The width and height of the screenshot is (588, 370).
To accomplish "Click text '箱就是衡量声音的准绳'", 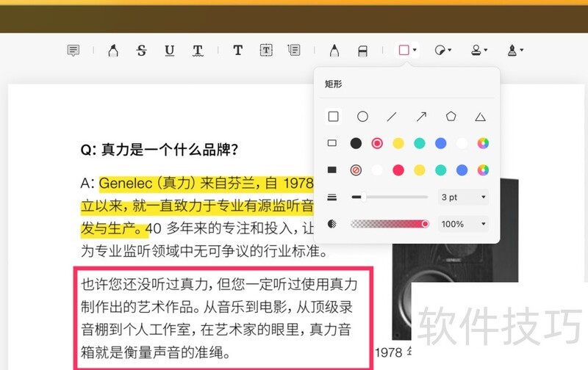I will point(152,352).
